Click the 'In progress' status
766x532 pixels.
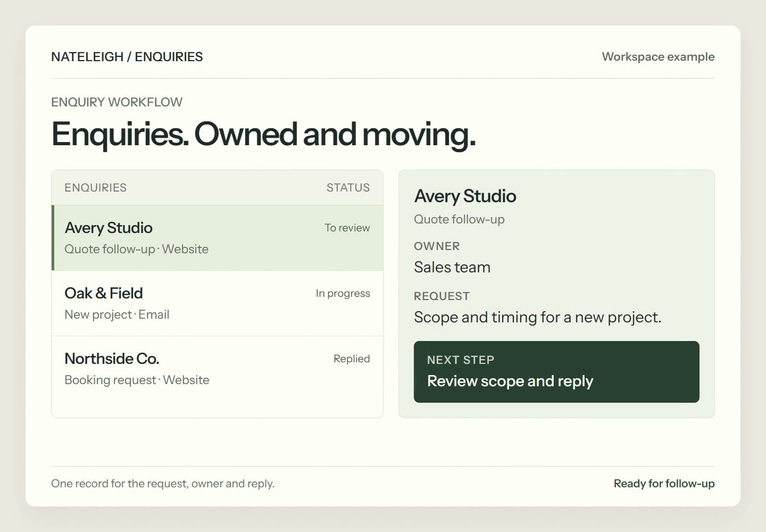(x=343, y=293)
